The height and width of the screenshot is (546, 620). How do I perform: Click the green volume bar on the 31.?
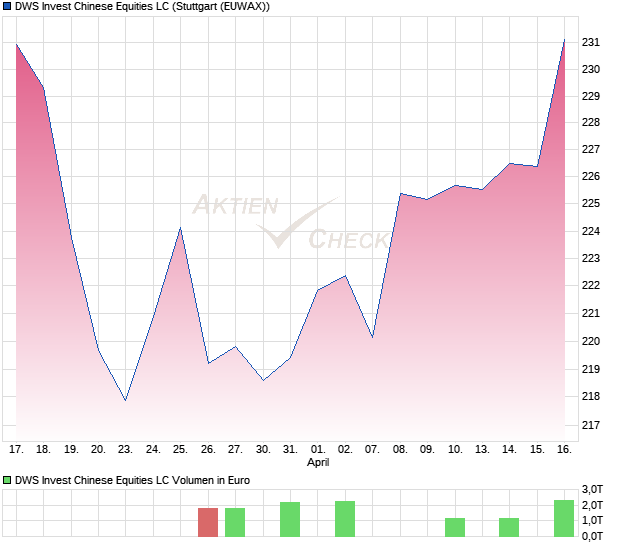[290, 519]
